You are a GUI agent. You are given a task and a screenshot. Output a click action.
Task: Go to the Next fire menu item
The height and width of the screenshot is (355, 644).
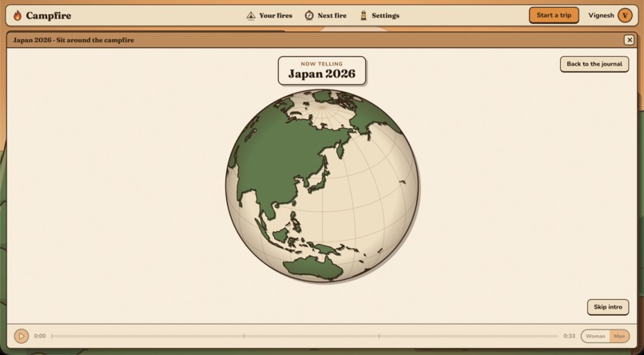pos(326,16)
